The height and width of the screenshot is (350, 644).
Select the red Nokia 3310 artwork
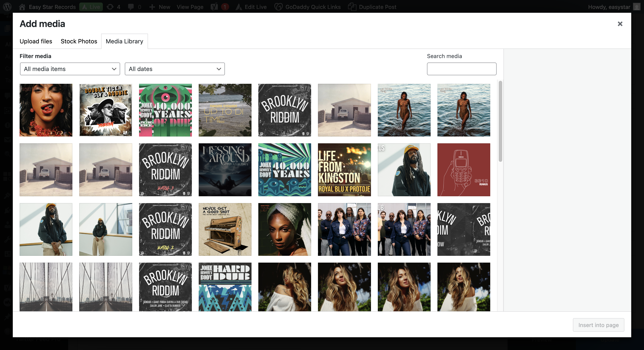tap(464, 170)
